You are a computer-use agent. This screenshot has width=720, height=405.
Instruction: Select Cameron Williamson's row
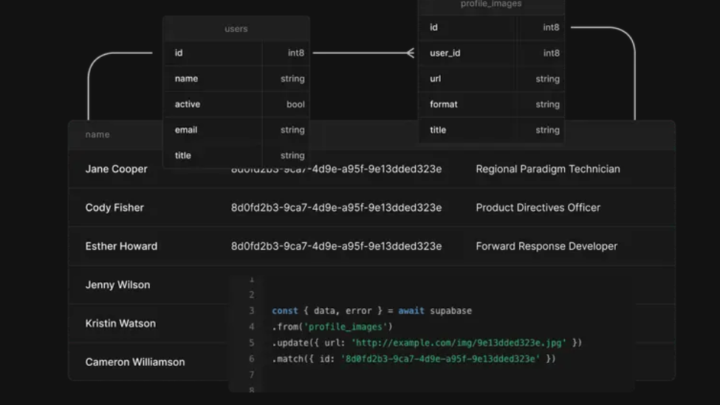tap(135, 362)
